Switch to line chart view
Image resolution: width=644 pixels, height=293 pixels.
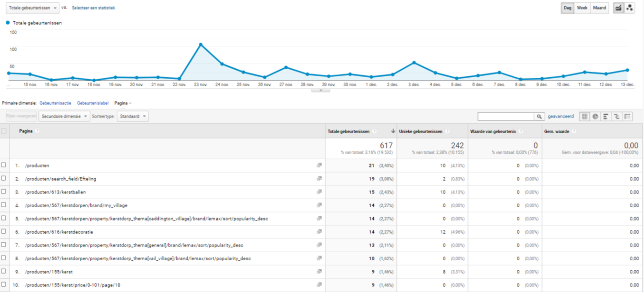[x=618, y=8]
